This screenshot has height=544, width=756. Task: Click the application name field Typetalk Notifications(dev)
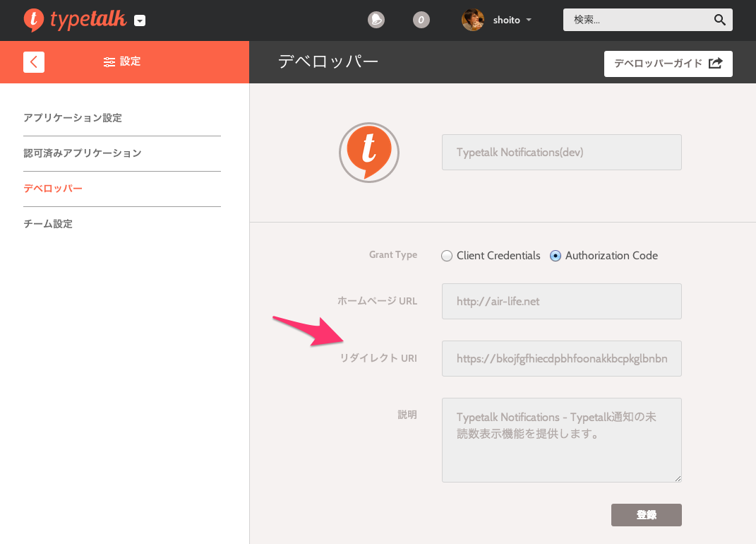[x=562, y=152]
